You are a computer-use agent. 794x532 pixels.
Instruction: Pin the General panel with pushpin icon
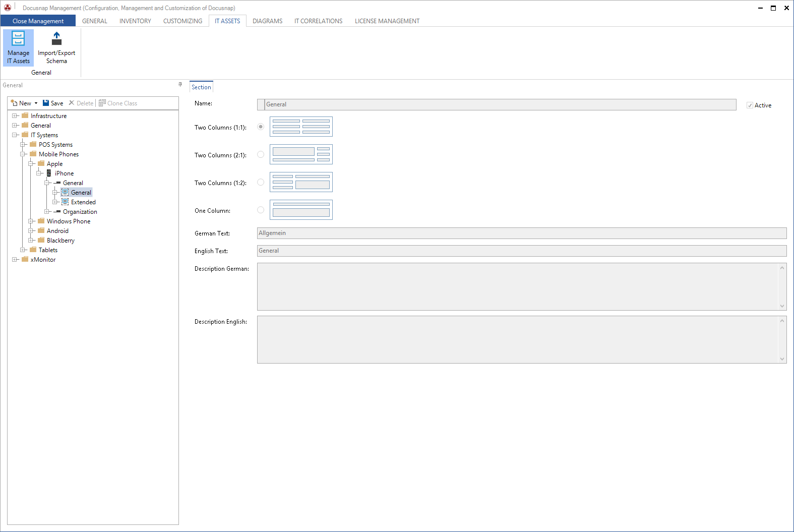point(180,85)
